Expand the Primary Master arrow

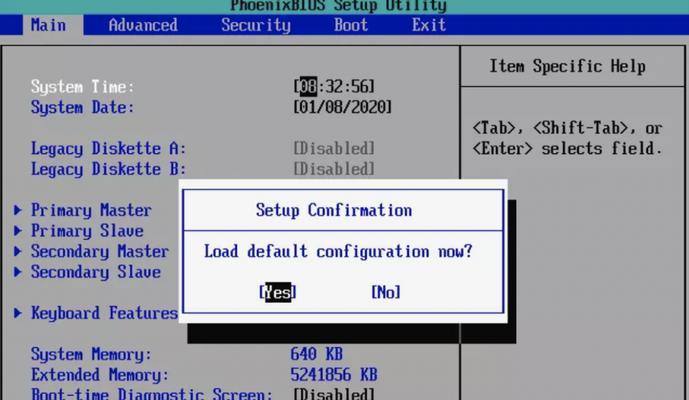point(18,210)
